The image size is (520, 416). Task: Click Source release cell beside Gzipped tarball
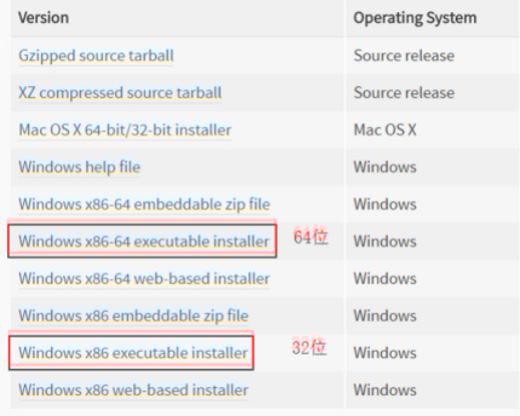pyautogui.click(x=404, y=56)
